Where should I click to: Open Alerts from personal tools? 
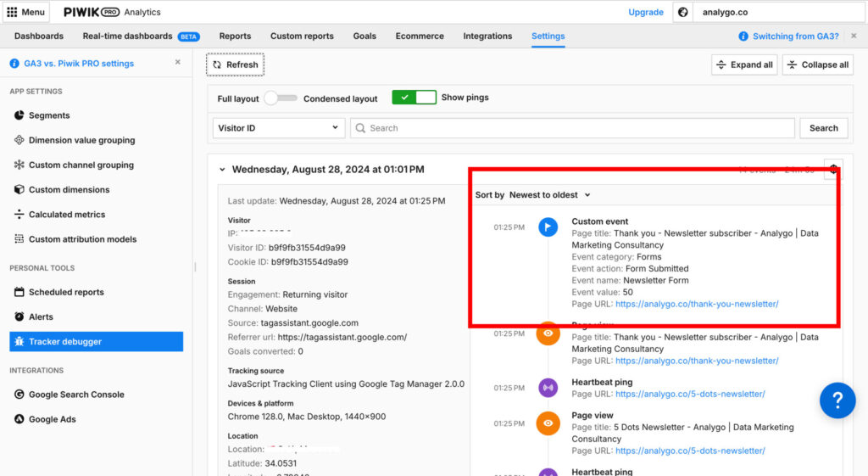(x=41, y=316)
